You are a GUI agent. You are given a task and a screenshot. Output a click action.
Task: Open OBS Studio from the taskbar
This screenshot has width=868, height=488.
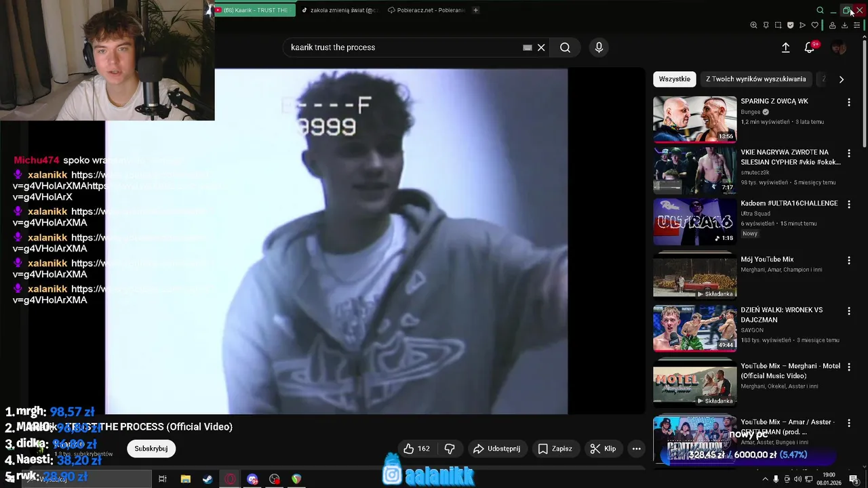tap(274, 479)
